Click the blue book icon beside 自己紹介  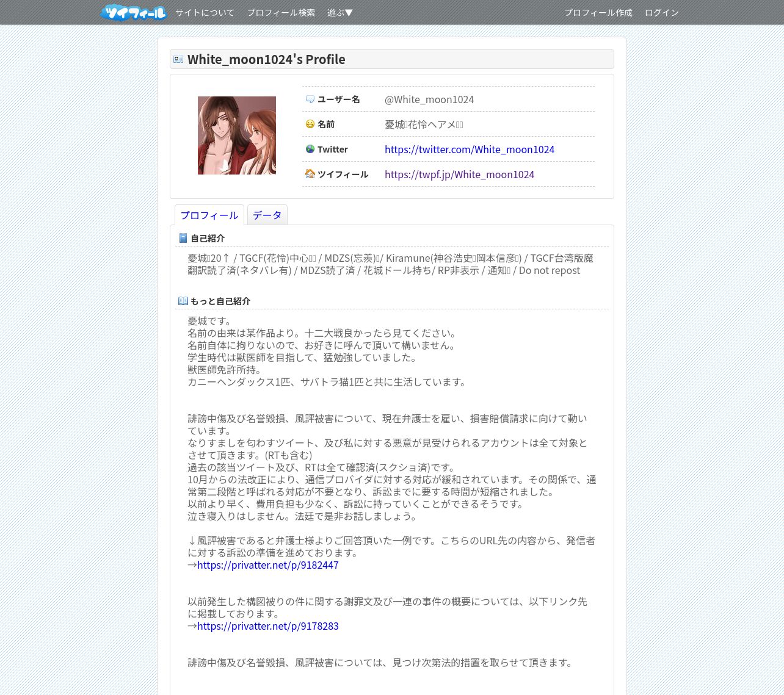[183, 238]
